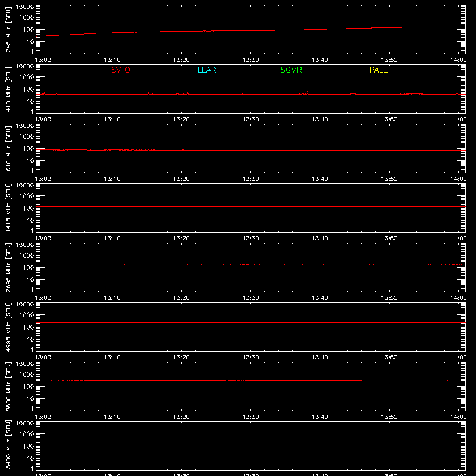Click the 10 y-axis label of the 1415 MHz plot
Viewport: 476px width, 476px height.
pos(30,220)
